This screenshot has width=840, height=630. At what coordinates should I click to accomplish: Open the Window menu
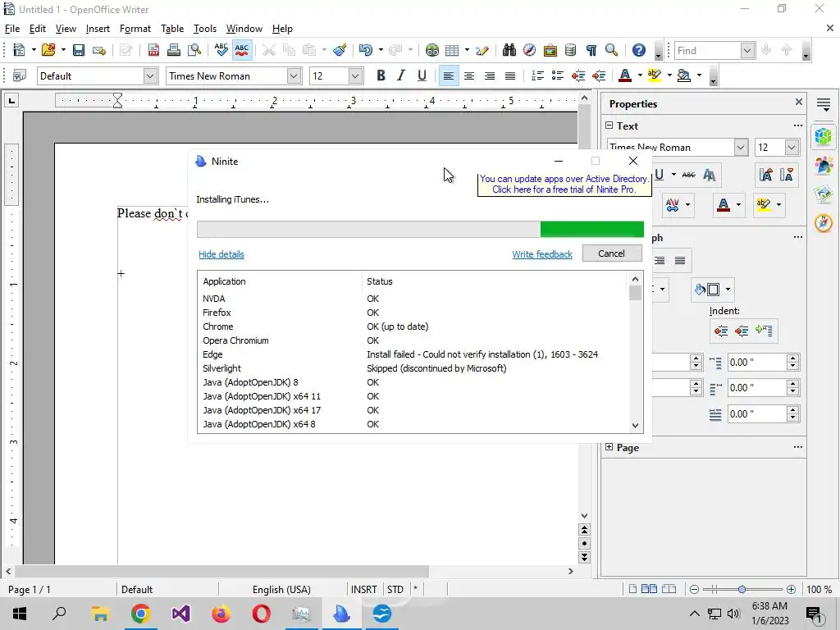click(244, 29)
